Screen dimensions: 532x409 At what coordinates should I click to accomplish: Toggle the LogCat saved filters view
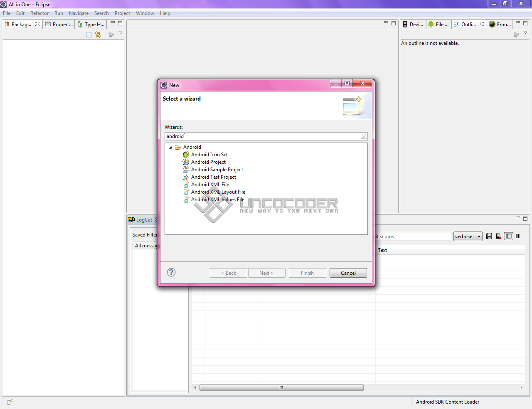coord(508,236)
